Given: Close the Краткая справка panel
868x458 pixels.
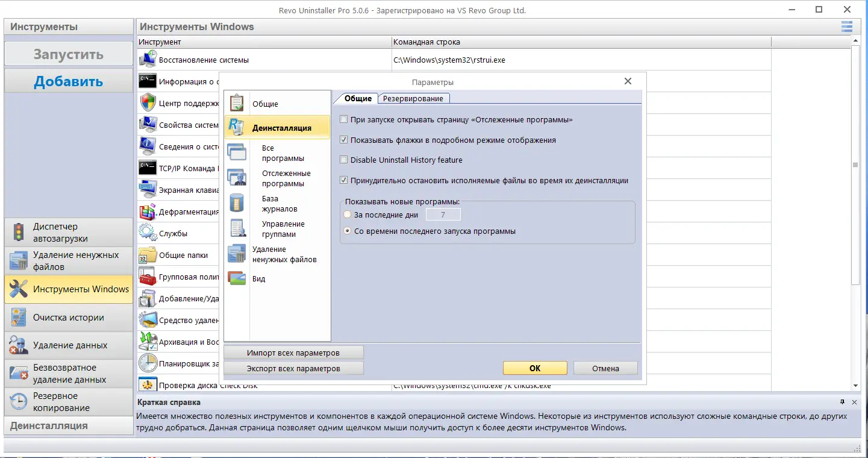Looking at the screenshot, I should point(854,402).
